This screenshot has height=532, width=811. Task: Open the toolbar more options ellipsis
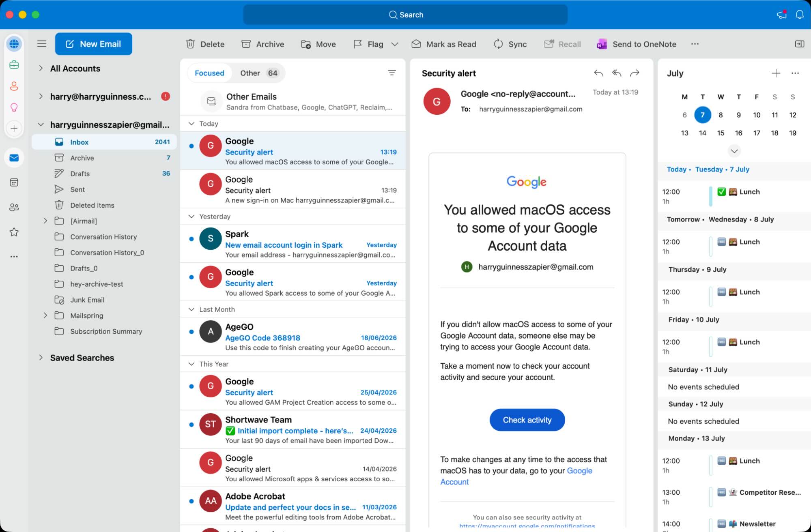695,44
